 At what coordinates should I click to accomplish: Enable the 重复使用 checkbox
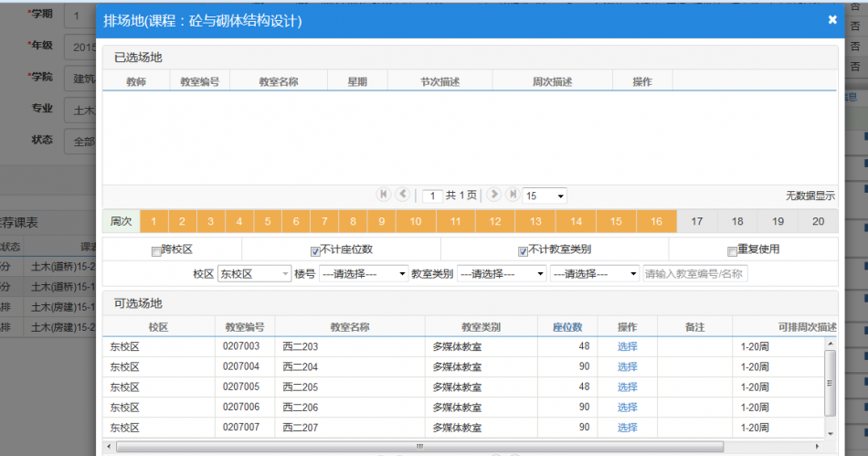pyautogui.click(x=732, y=250)
